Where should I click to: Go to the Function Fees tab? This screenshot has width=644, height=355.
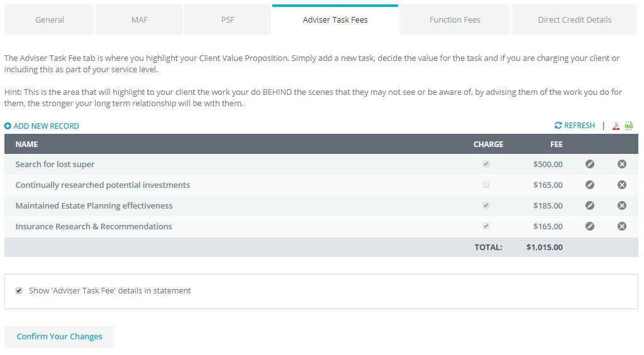(455, 19)
